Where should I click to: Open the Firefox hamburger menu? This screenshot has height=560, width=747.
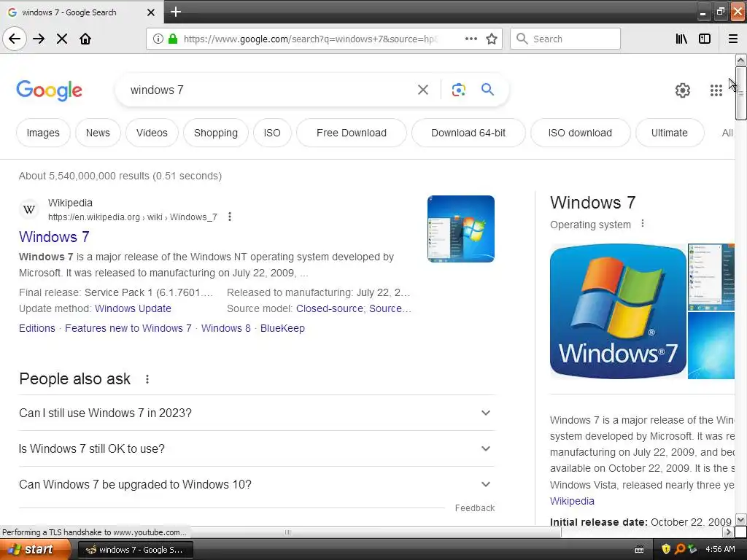click(732, 39)
